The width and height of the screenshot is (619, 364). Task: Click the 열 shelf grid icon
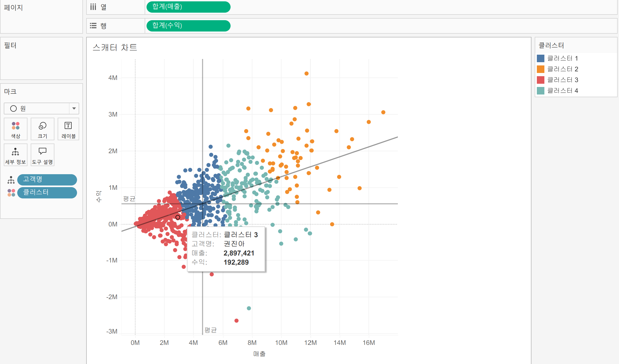pyautogui.click(x=93, y=7)
